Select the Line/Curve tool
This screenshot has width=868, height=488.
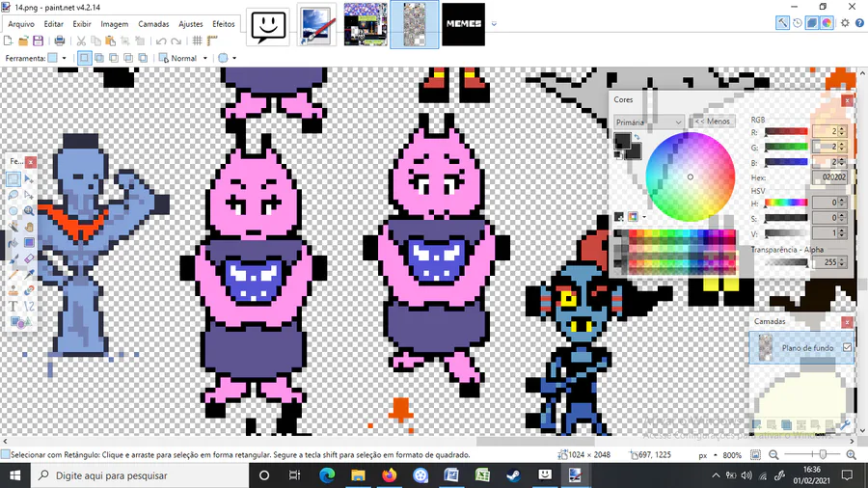coord(29,306)
